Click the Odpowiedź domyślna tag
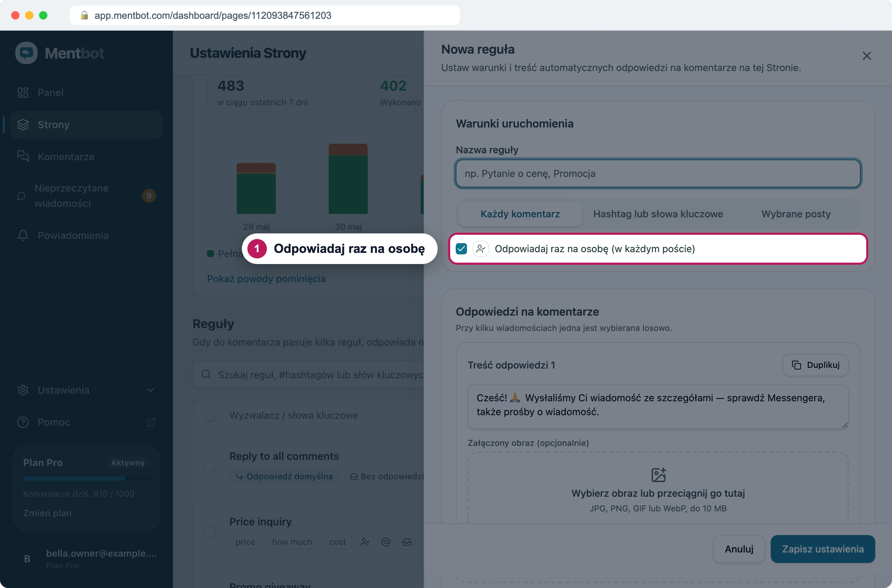This screenshot has width=892, height=588. point(284,476)
